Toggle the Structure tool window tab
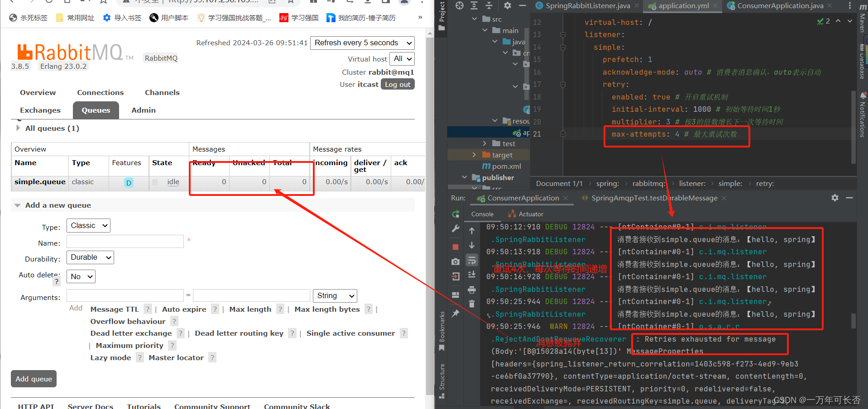Screen dimensions: 868x409 [x=442, y=381]
